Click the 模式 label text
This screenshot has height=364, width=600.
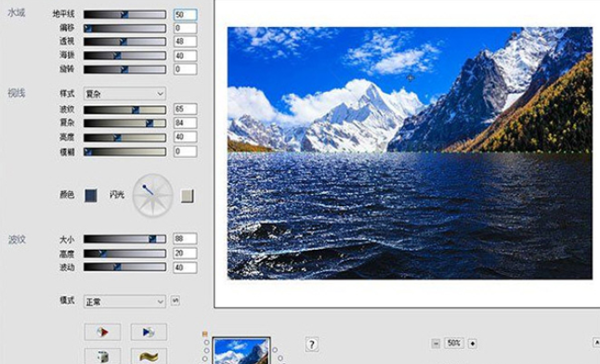pyautogui.click(x=67, y=301)
